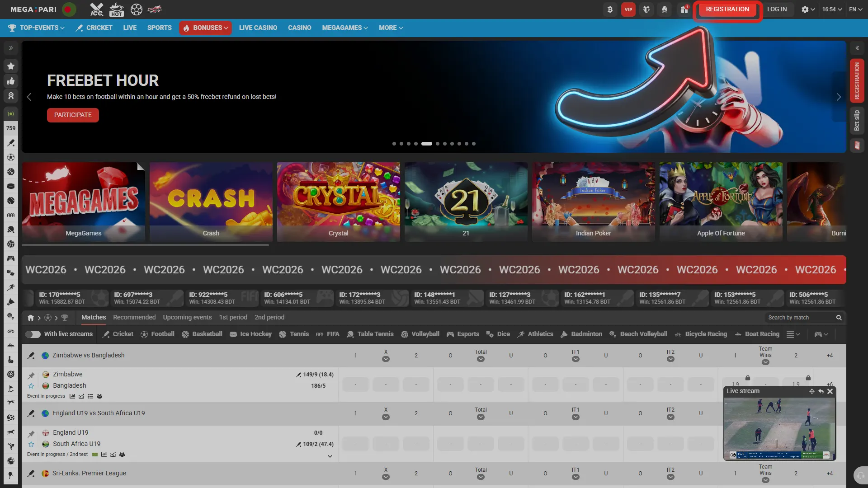The width and height of the screenshot is (868, 488).
Task: Close the Live stream window
Action: [830, 391]
